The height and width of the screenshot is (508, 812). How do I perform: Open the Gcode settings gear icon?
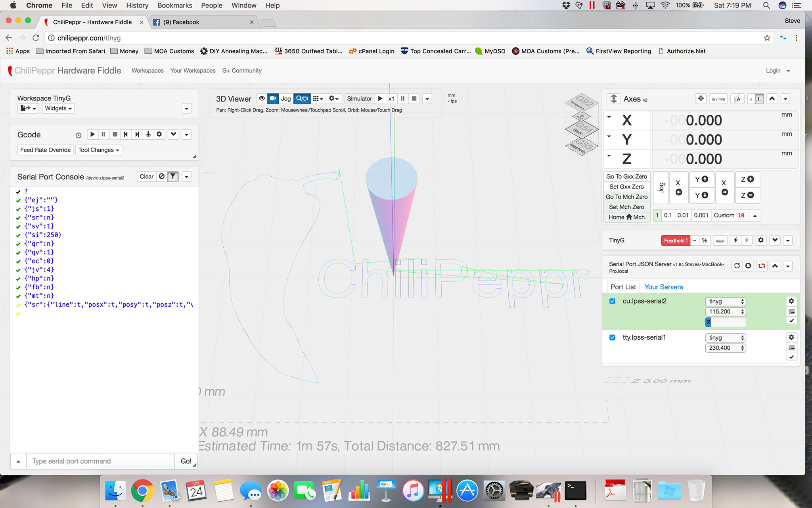pyautogui.click(x=159, y=135)
